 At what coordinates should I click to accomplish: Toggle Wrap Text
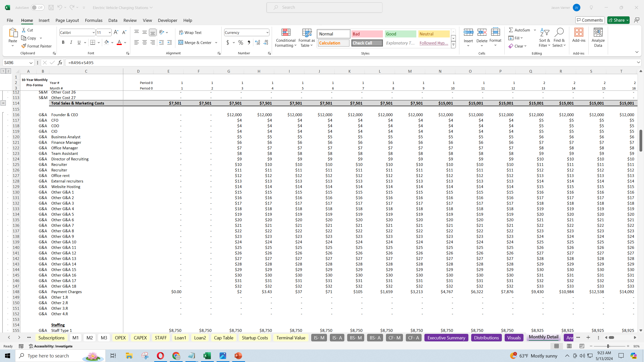[x=190, y=32]
